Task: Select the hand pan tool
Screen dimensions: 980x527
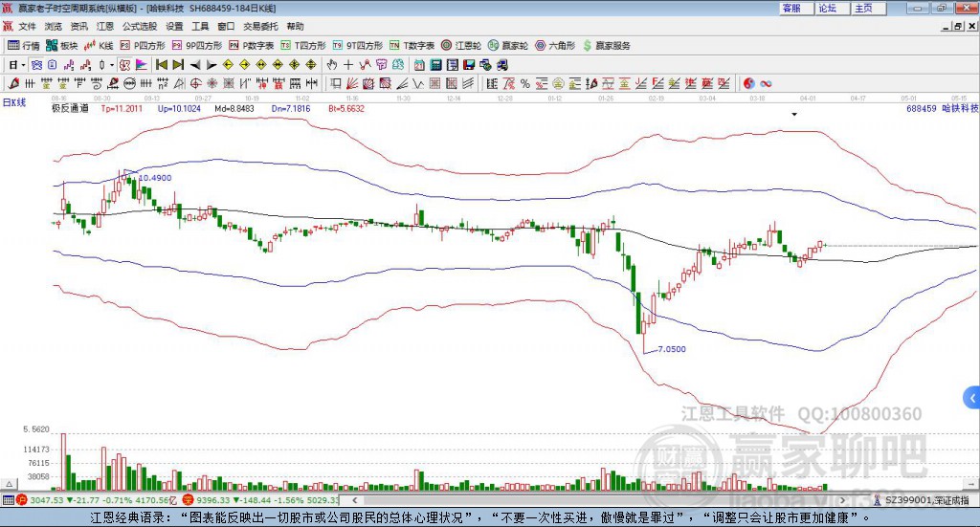Action: pos(332,65)
